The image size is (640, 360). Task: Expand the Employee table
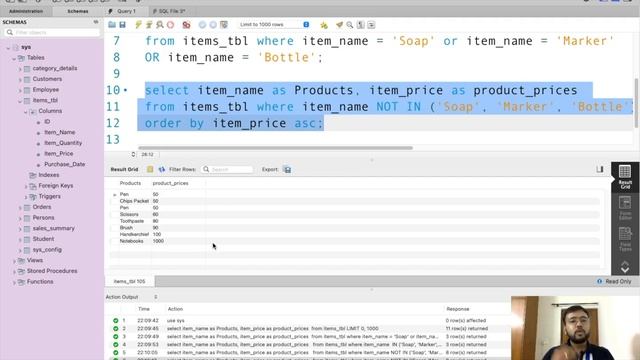coord(20,90)
